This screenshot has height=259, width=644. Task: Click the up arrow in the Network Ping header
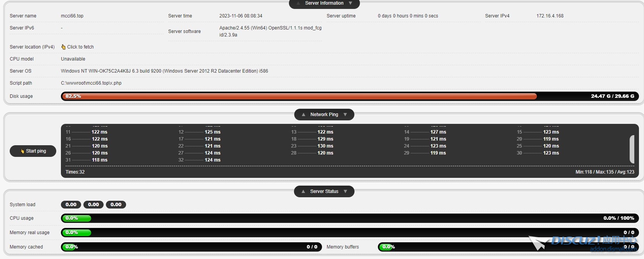pos(303,115)
